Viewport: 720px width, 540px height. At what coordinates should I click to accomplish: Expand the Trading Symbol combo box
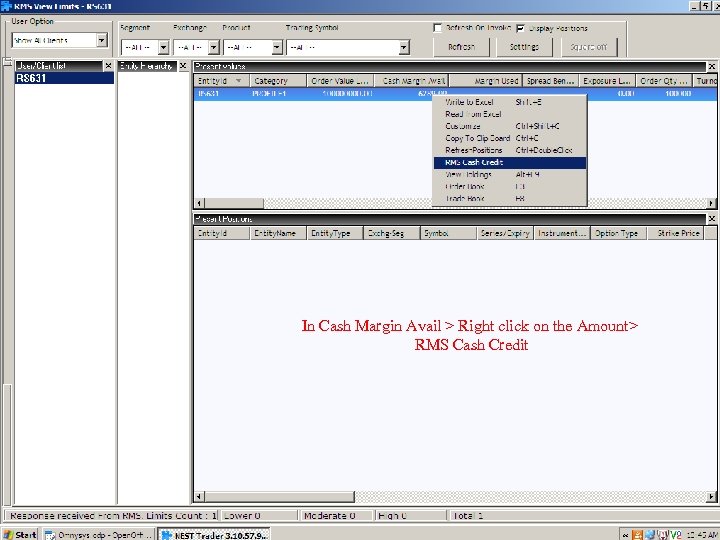404,47
